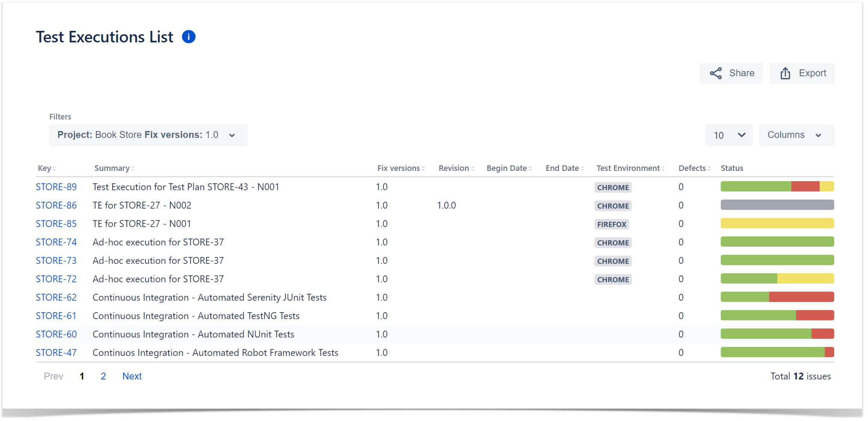Image resolution: width=868 pixels, height=421 pixels.
Task: Go to page 2
Action: 103,376
